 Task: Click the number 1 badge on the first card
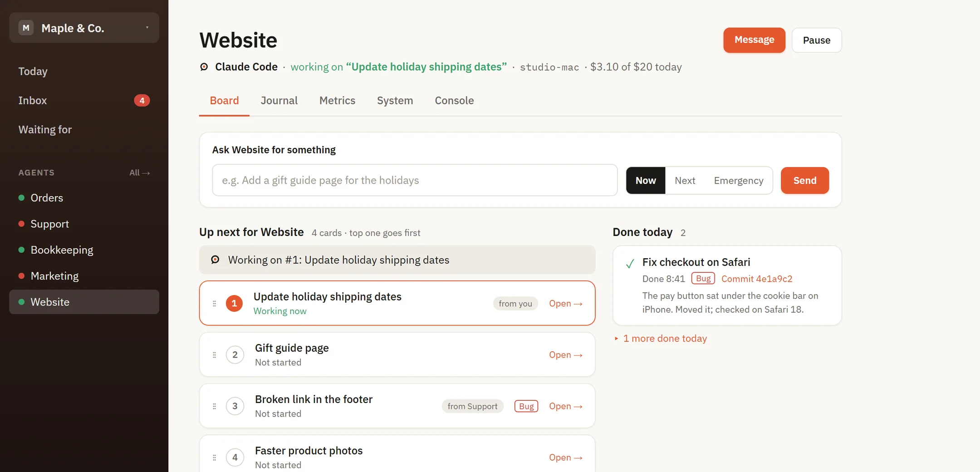pyautogui.click(x=234, y=303)
